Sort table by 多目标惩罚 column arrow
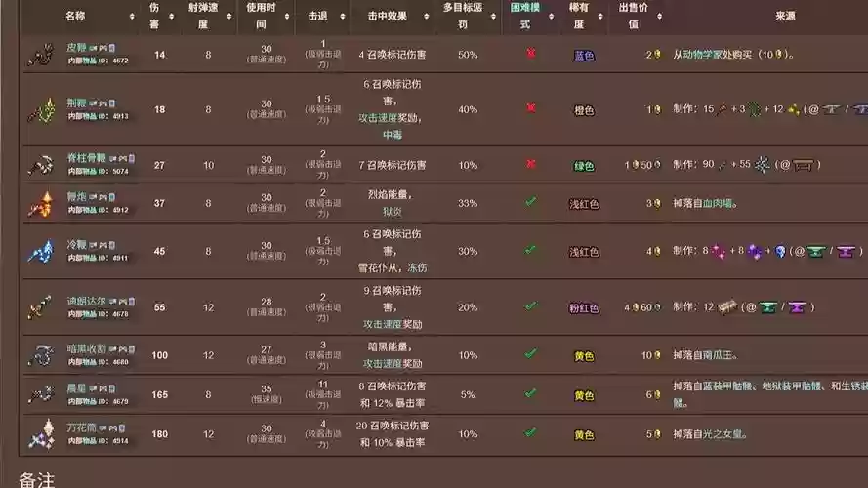Viewport: 868px width, 488px height. click(x=493, y=17)
